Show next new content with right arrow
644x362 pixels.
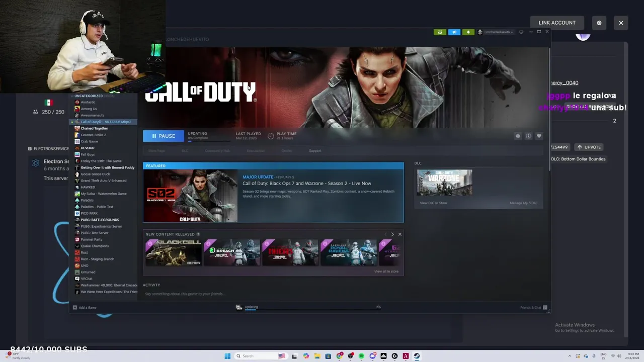[x=392, y=234]
